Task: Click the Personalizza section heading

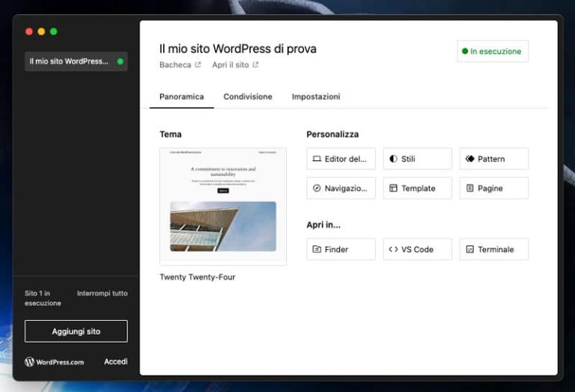Action: tap(332, 134)
